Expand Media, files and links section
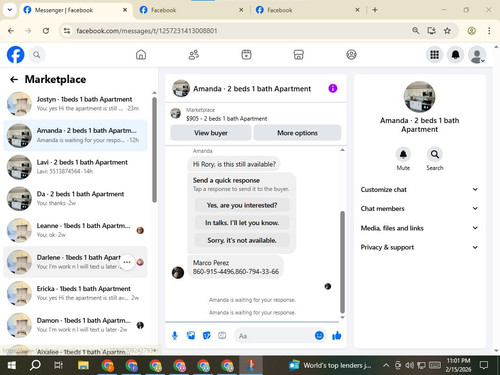The image size is (500, 375). [x=419, y=228]
